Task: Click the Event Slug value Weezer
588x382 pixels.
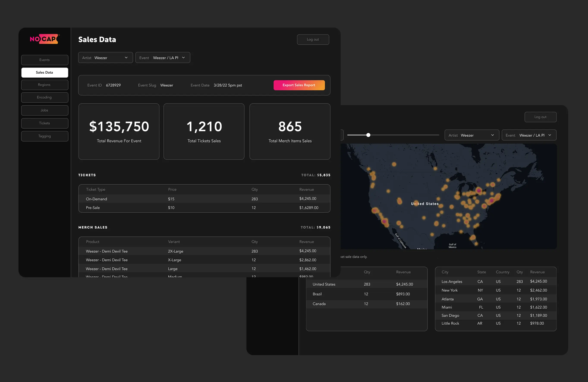Action: pos(167,85)
